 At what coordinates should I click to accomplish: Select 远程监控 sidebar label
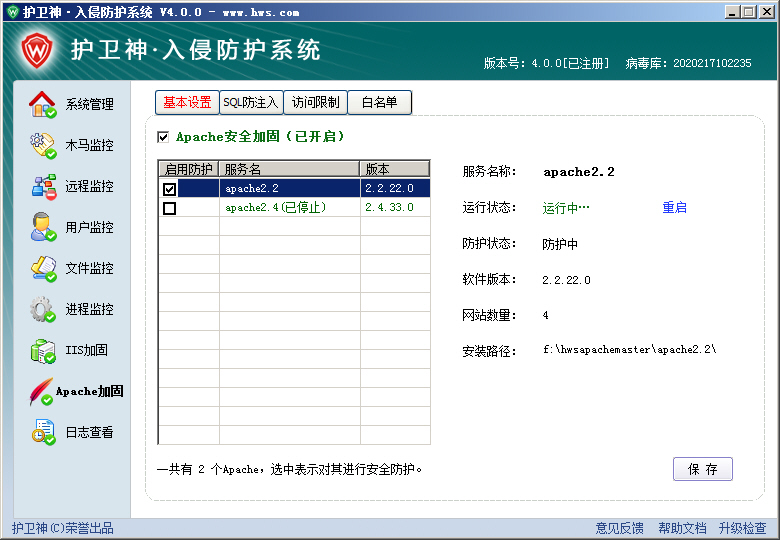click(90, 186)
